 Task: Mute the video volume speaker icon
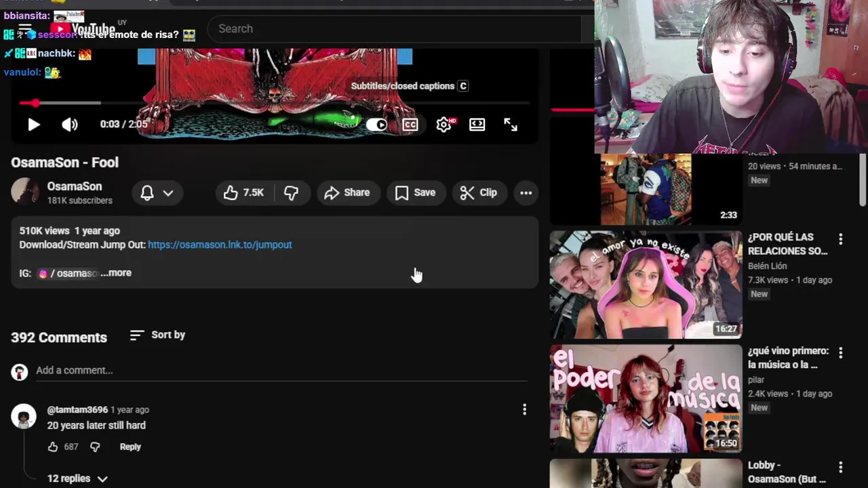[70, 125]
